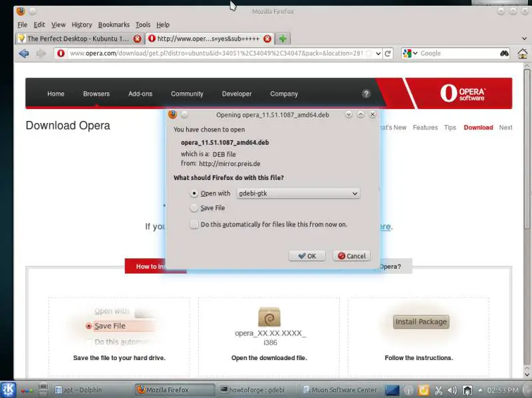Check Do this automatically for files
Image resolution: width=532 pixels, height=398 pixels.
[194, 225]
